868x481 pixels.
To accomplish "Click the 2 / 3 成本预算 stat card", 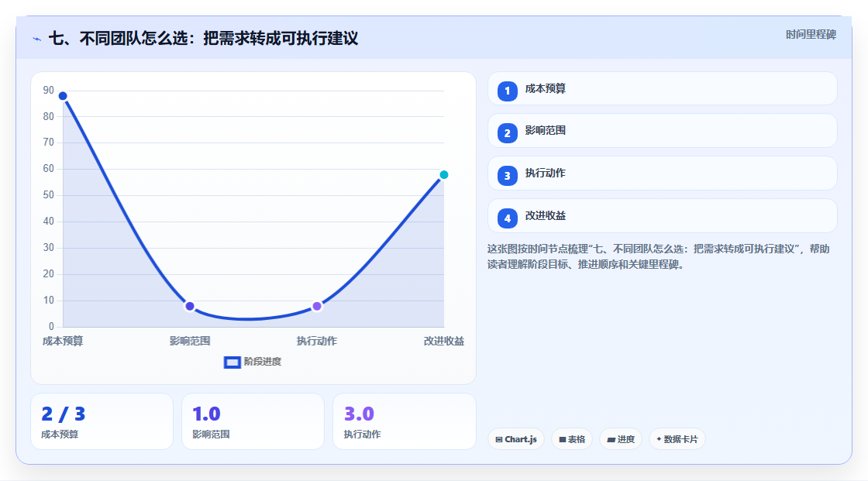I will tap(102, 421).
